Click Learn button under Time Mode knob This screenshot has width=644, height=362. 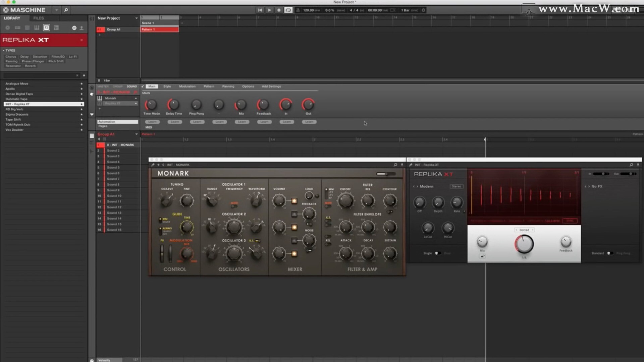coord(152,122)
